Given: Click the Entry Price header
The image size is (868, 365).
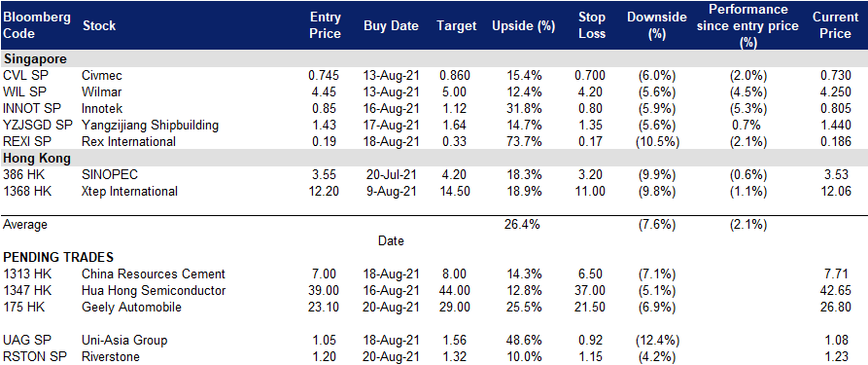Looking at the screenshot, I should click(x=325, y=25).
